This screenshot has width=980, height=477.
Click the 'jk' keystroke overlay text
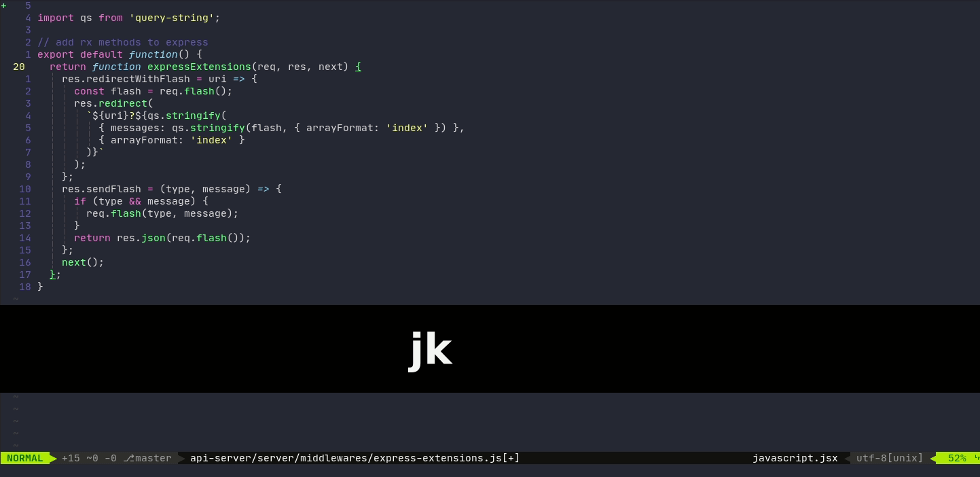[430, 349]
